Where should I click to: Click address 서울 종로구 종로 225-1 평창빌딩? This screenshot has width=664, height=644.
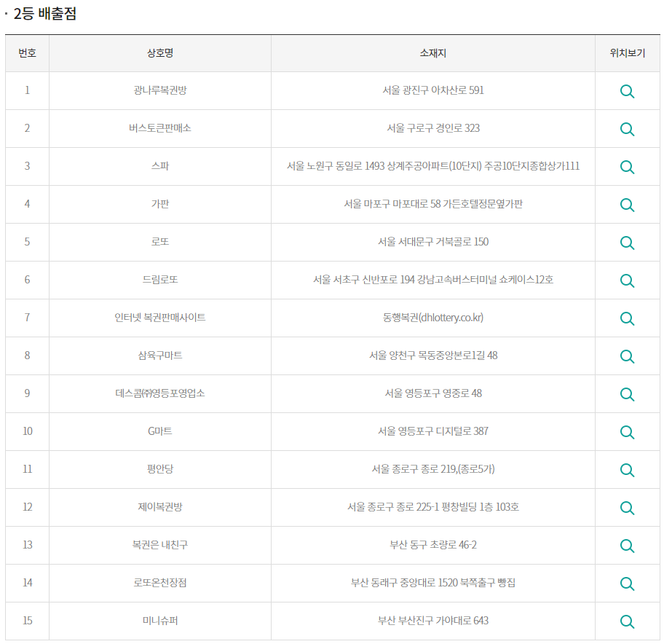click(x=432, y=507)
